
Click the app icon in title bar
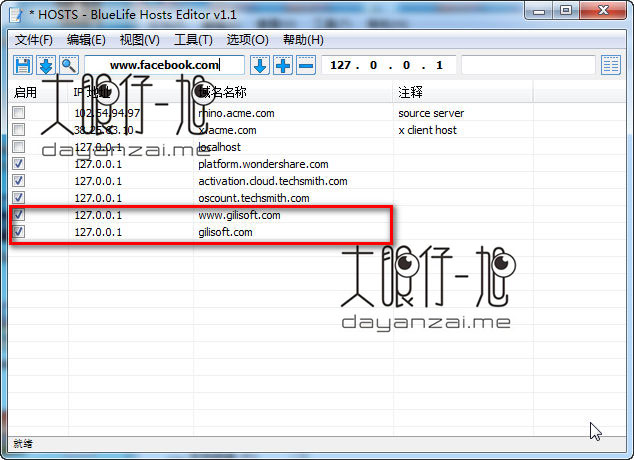point(17,15)
